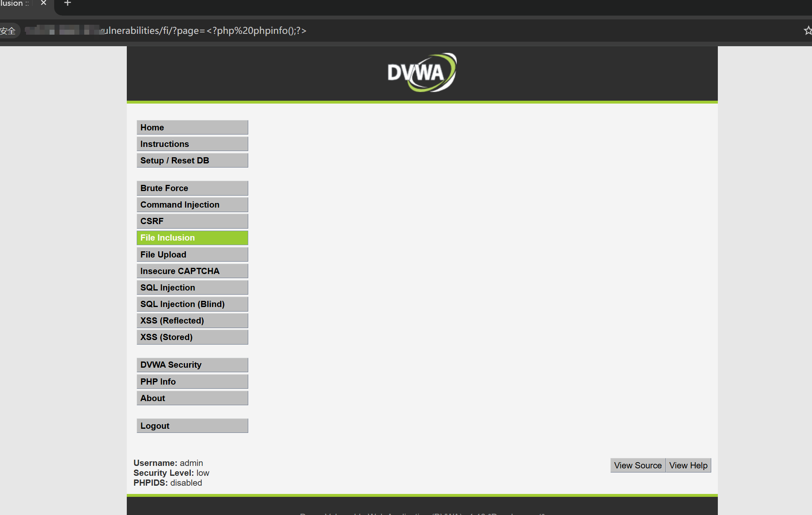Open the Command Injection module
The height and width of the screenshot is (515, 812).
[192, 205]
